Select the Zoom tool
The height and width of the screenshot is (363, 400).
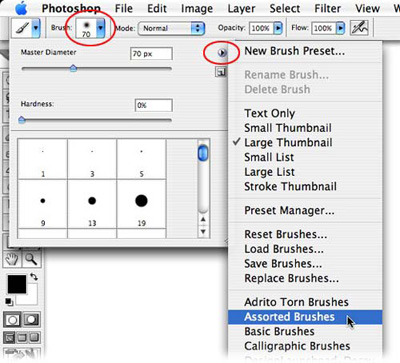[32, 259]
